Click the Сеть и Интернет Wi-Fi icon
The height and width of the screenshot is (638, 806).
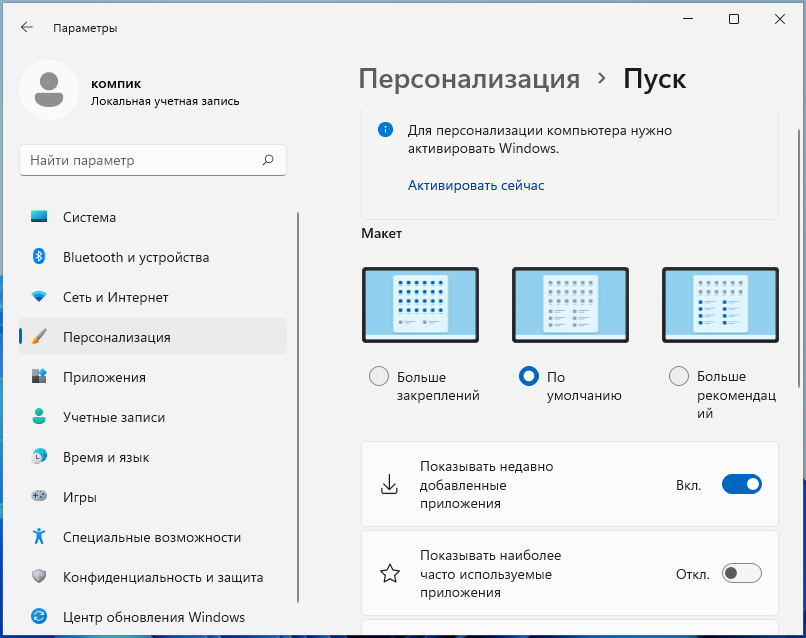pyautogui.click(x=40, y=297)
